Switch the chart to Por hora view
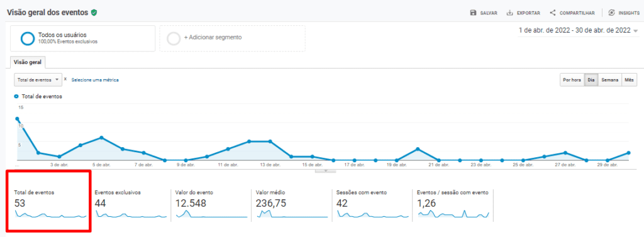The width and height of the screenshot is (644, 237). coord(572,80)
